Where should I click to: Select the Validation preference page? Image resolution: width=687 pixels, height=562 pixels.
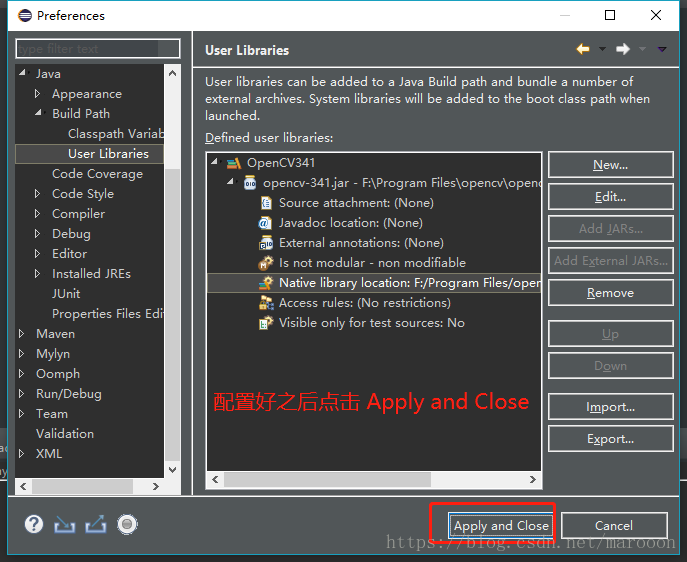click(x=65, y=434)
